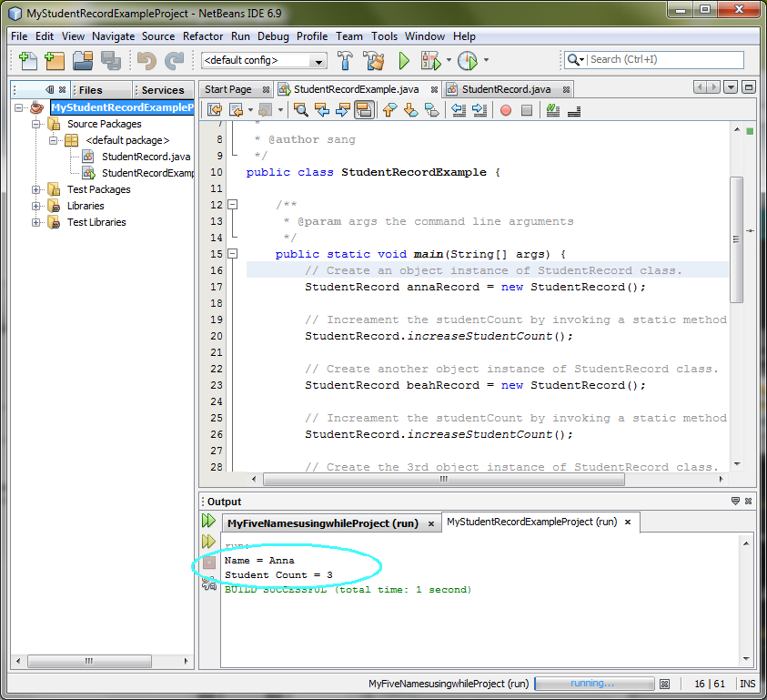767x700 pixels.
Task: Click the Comment lines icon
Action: [553, 110]
